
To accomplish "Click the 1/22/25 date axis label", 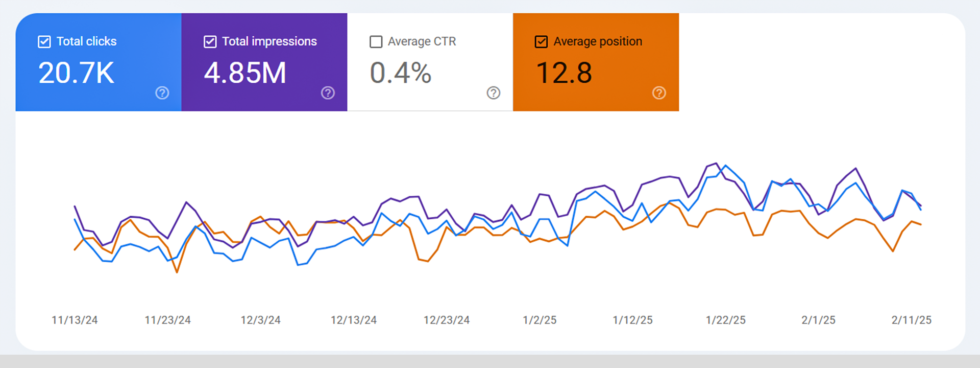I will tap(726, 320).
